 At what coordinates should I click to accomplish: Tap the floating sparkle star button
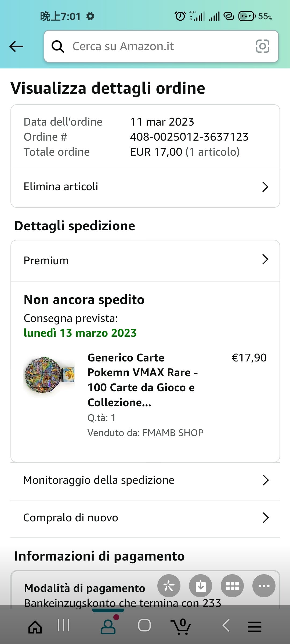pyautogui.click(x=169, y=586)
